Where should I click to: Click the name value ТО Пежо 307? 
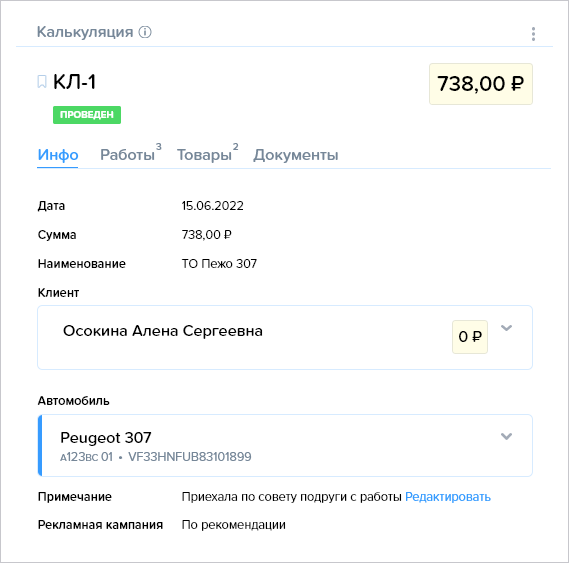[x=219, y=264]
